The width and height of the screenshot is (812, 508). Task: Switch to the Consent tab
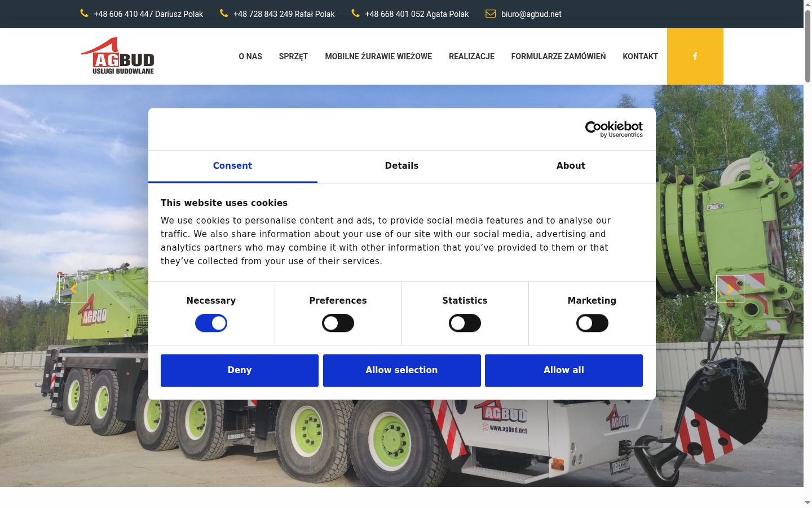click(x=232, y=166)
